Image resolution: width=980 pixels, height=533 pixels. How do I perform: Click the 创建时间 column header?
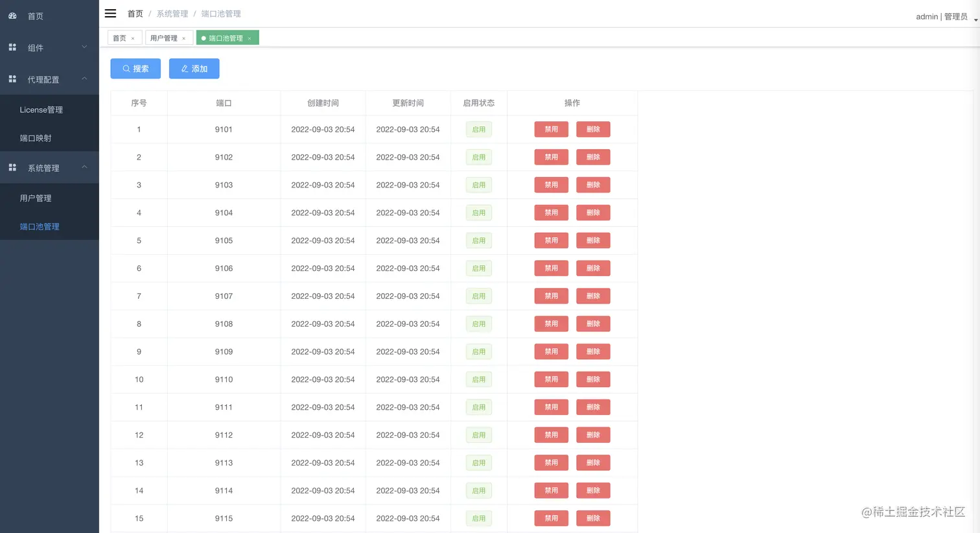323,103
